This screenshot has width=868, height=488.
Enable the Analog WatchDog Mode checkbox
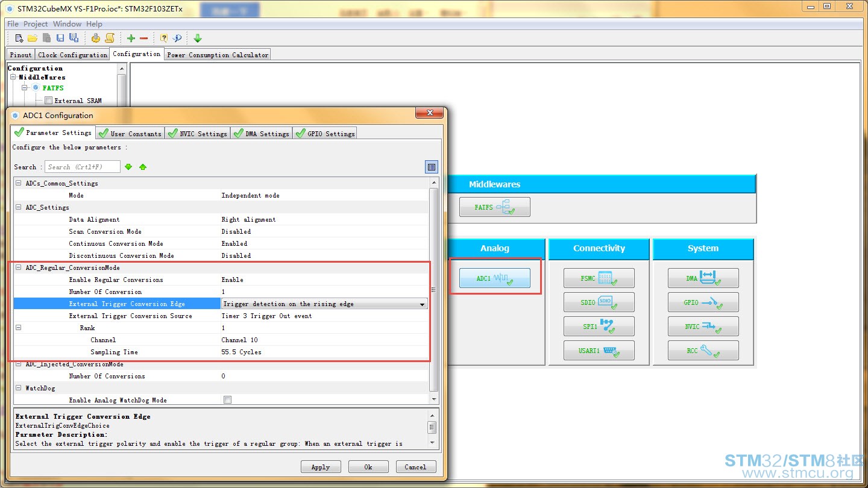[x=227, y=400]
